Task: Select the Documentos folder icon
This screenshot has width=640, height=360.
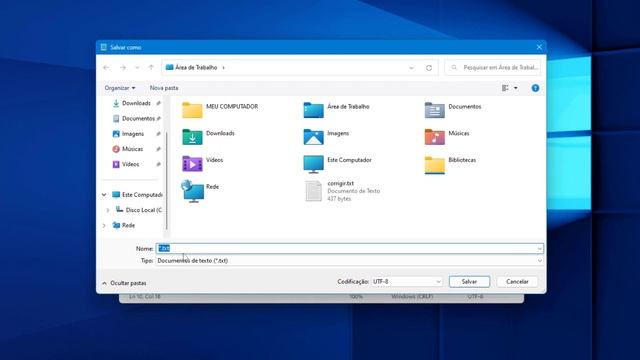Action: (434, 110)
